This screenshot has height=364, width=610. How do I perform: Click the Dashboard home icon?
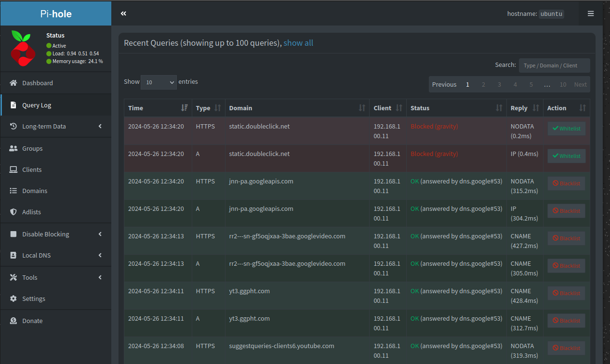coord(13,83)
